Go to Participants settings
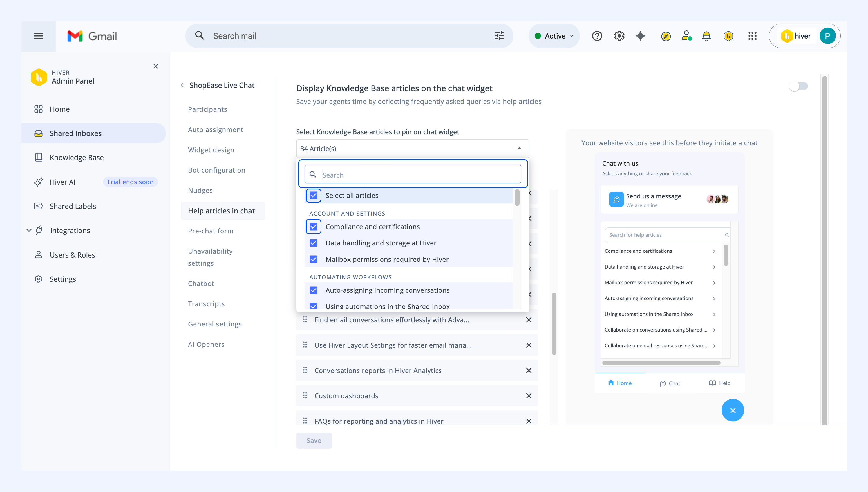 pos(207,109)
